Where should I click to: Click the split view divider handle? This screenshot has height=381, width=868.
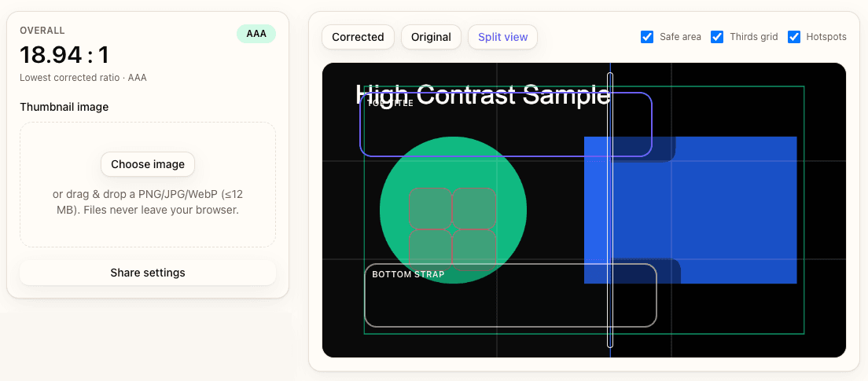610,210
